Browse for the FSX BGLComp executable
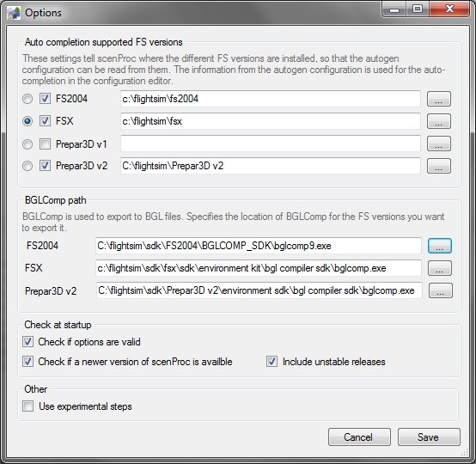This screenshot has width=476, height=464. click(x=440, y=268)
